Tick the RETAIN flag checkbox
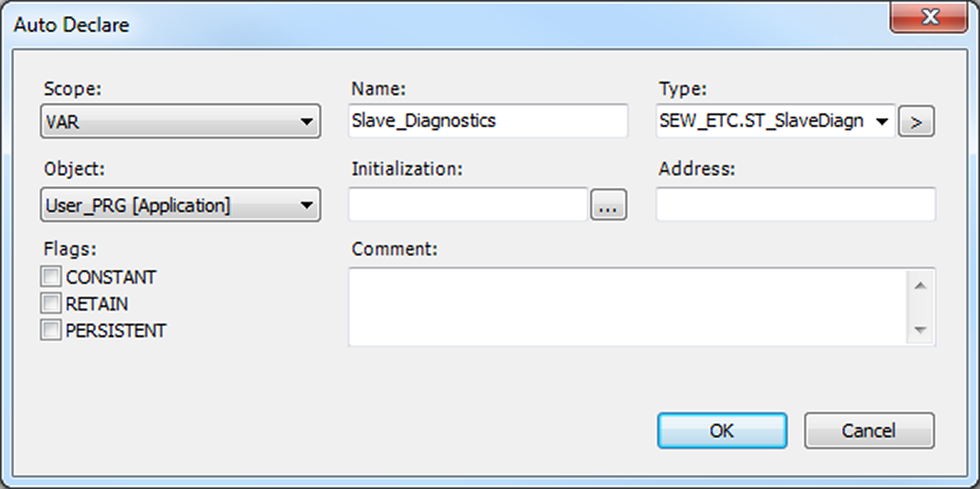The height and width of the screenshot is (489, 980). pyautogui.click(x=51, y=303)
